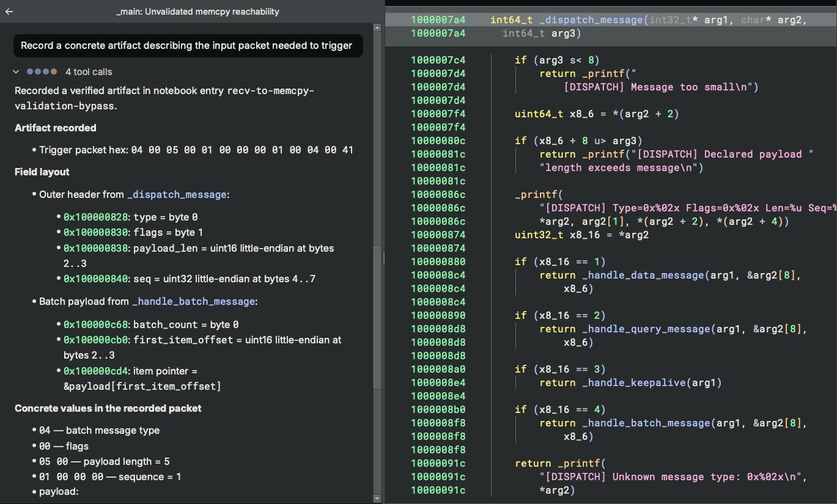Click 'if (x8_16 == 2)' condition

coord(560,315)
